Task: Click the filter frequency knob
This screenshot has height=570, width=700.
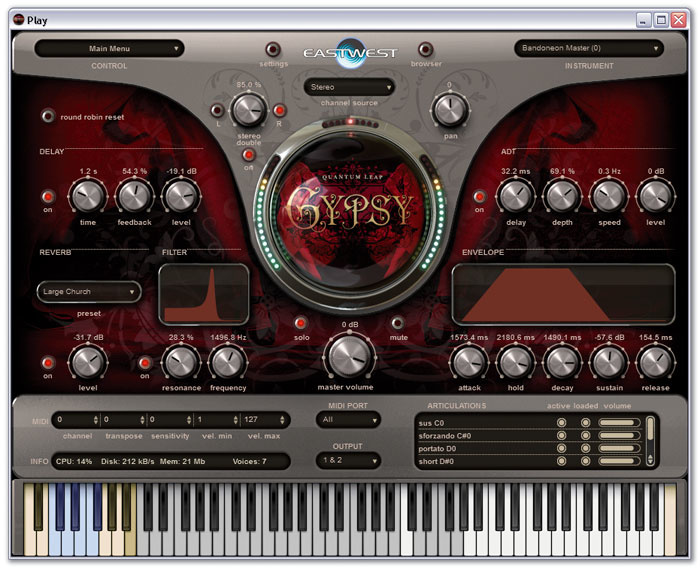Action: pos(228,362)
